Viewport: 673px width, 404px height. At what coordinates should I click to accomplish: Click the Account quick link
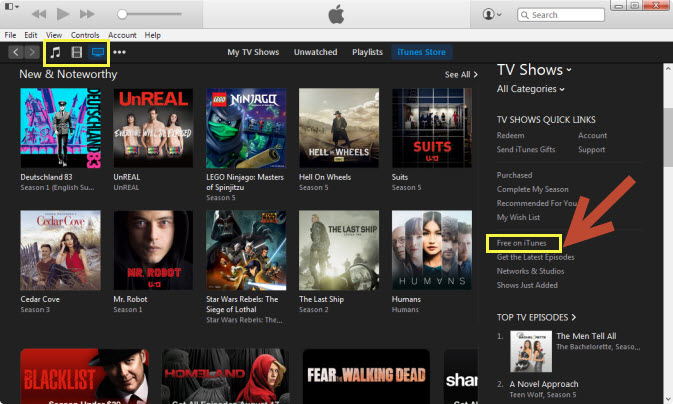point(592,136)
